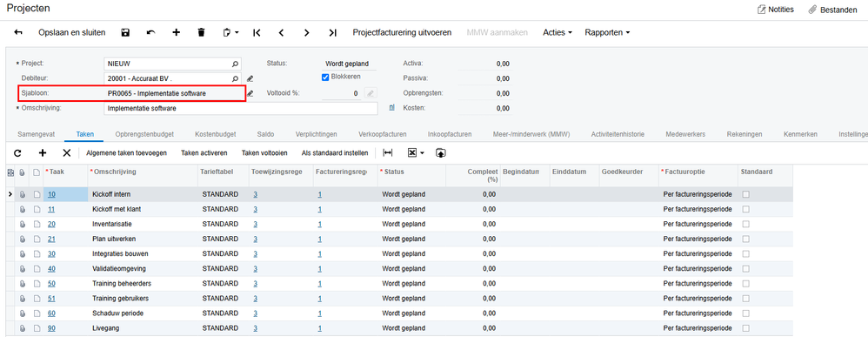The height and width of the screenshot is (337, 868).
Task: Click search icon in Debiteur field
Action: coord(235,78)
